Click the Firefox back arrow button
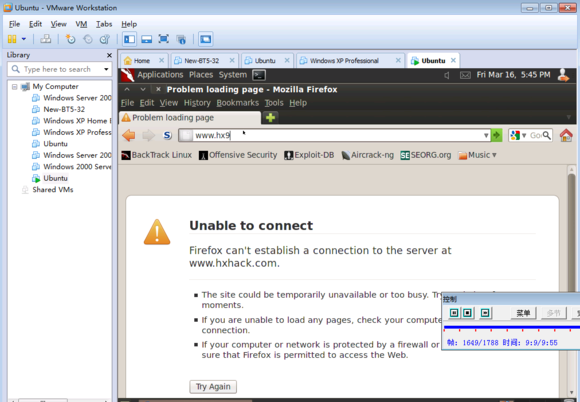This screenshot has width=580, height=402. coord(129,135)
